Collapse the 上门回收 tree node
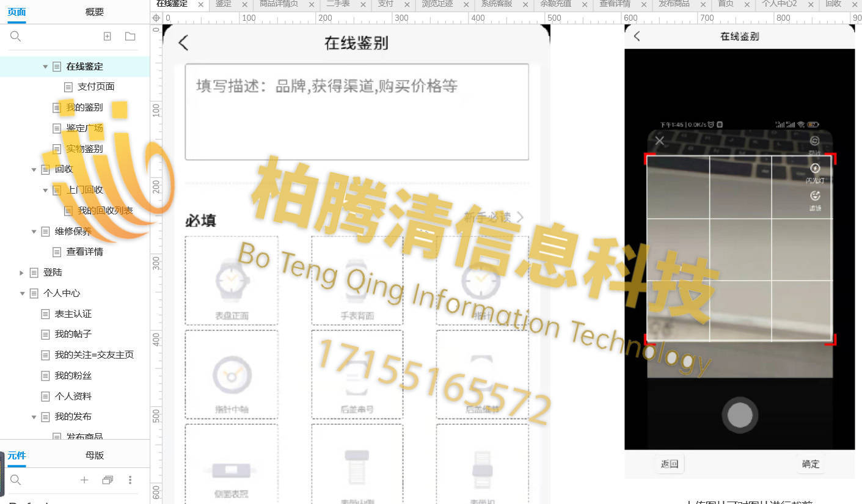The height and width of the screenshot is (504, 862). click(x=45, y=190)
